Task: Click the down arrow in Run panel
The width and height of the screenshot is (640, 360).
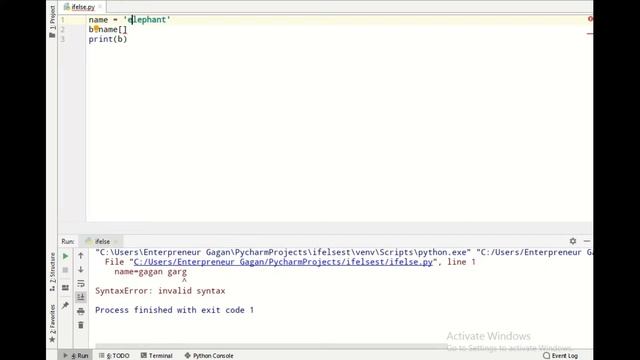Action: pos(81,270)
